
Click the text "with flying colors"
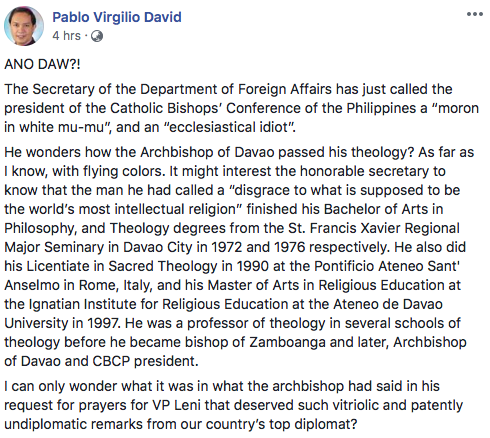109,171
